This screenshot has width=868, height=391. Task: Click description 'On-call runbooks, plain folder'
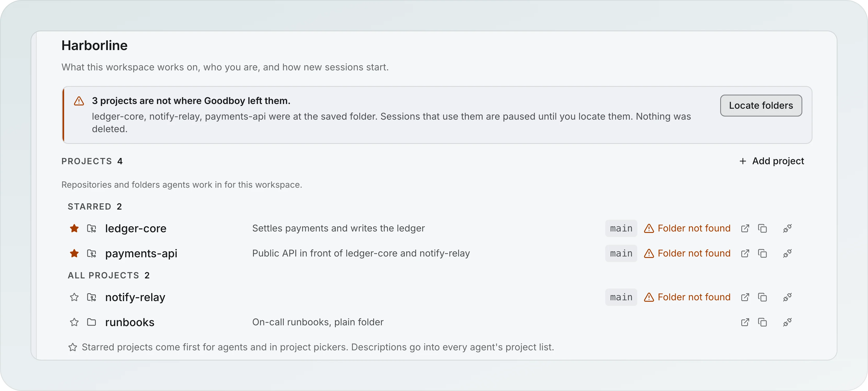pyautogui.click(x=318, y=322)
